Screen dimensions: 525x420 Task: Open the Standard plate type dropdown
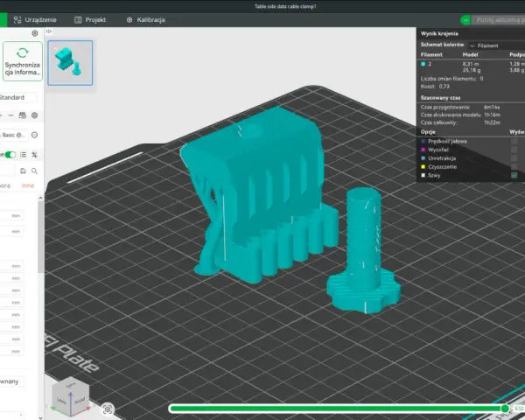coord(17,97)
